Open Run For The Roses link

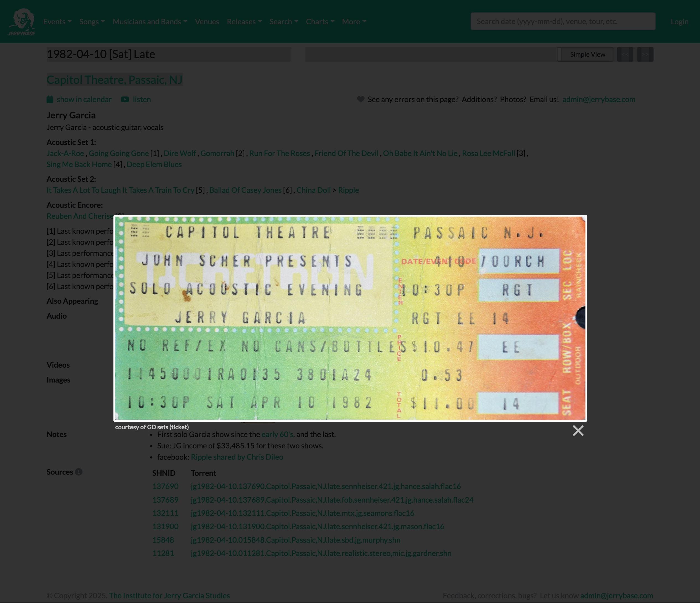click(279, 153)
